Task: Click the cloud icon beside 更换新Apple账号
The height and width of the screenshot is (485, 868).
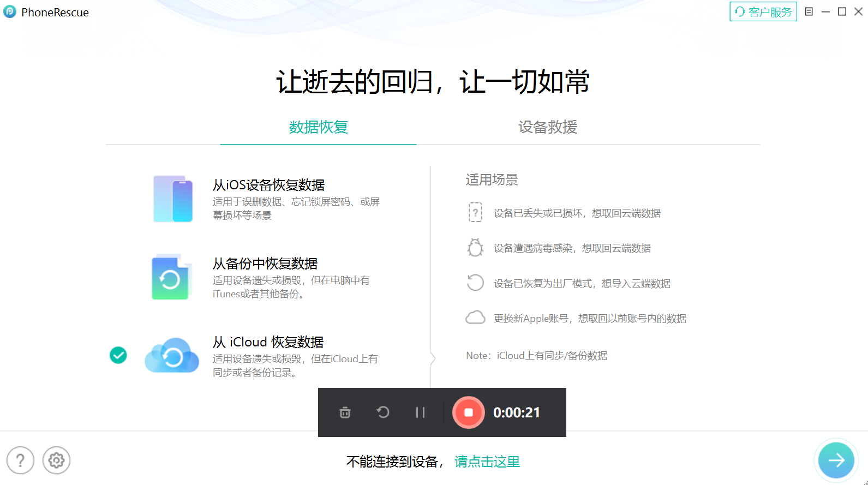Action: [475, 318]
